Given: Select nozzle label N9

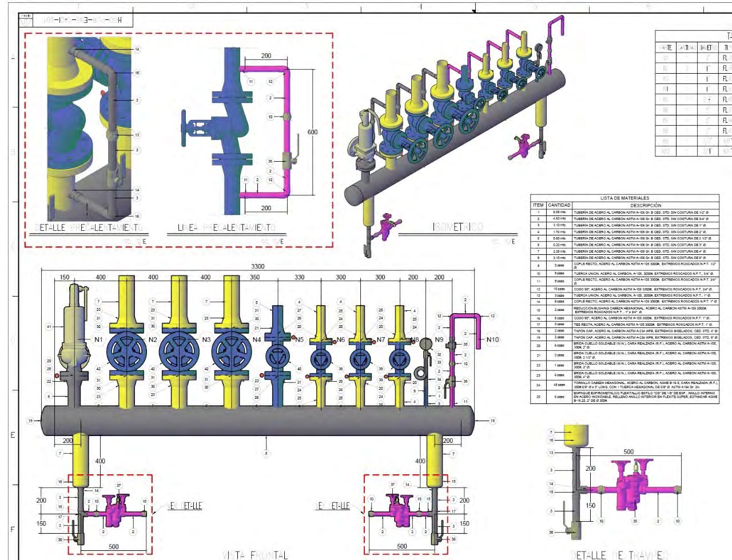Looking at the screenshot, I should 439,339.
